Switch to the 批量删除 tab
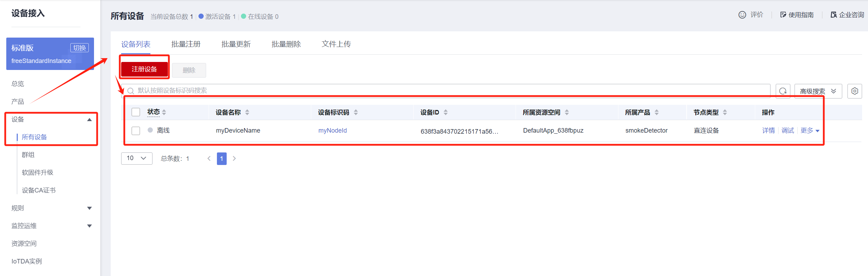 [286, 44]
